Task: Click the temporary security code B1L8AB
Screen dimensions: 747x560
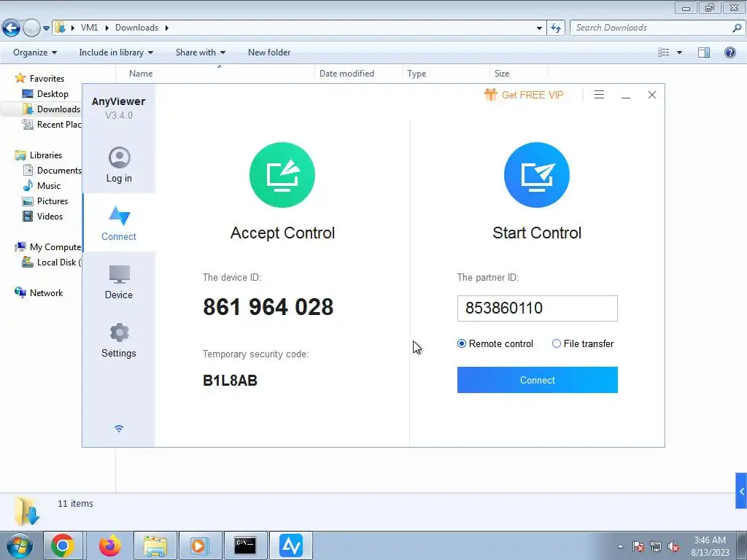Action: pos(230,381)
